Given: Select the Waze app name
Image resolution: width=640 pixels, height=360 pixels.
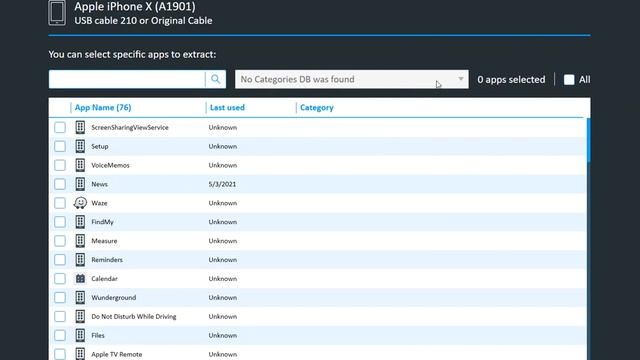Looking at the screenshot, I should tap(99, 203).
